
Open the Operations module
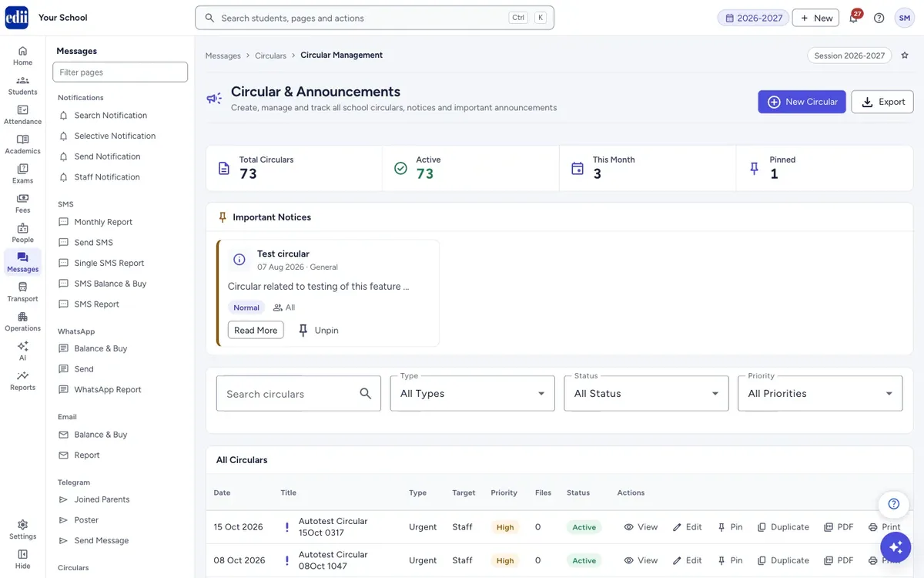click(x=22, y=321)
